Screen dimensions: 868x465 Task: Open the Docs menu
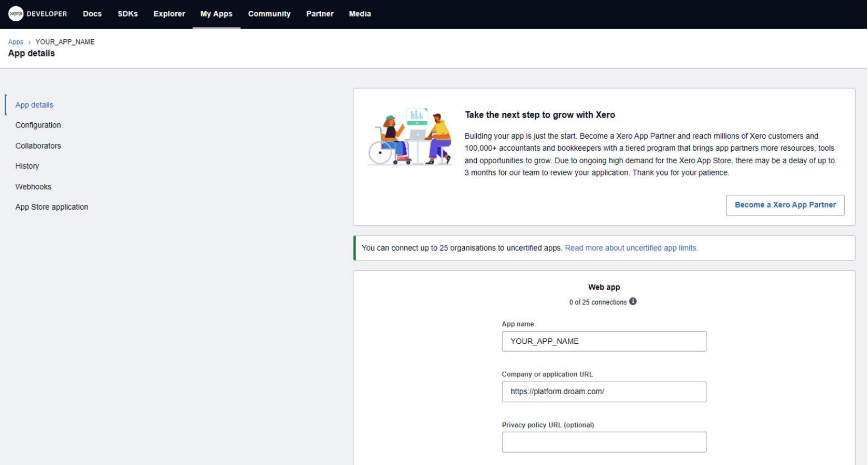click(92, 14)
